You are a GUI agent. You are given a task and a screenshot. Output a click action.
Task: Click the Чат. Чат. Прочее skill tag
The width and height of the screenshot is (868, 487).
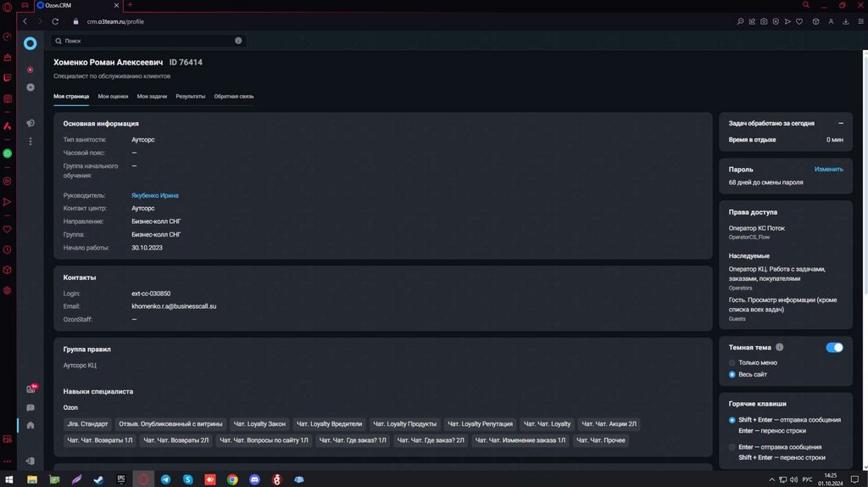601,440
